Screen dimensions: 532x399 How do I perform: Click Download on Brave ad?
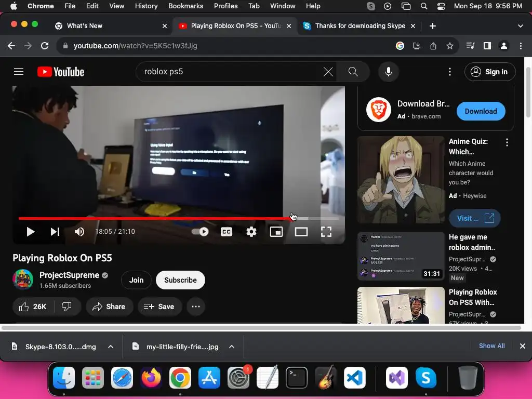(481, 111)
